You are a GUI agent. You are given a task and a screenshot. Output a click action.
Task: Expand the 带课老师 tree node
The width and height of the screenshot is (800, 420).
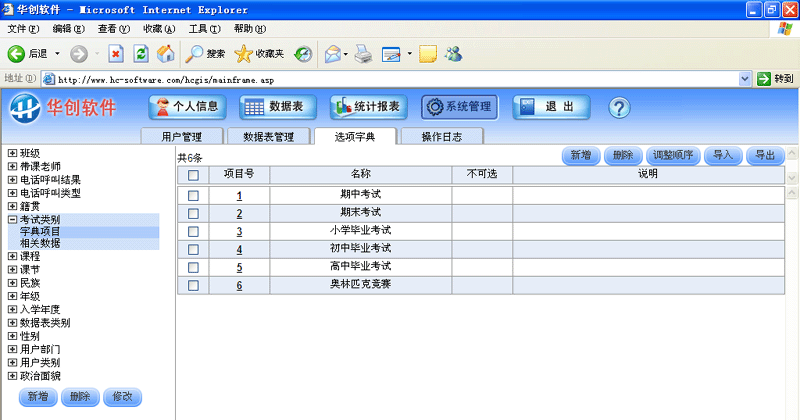click(12, 166)
